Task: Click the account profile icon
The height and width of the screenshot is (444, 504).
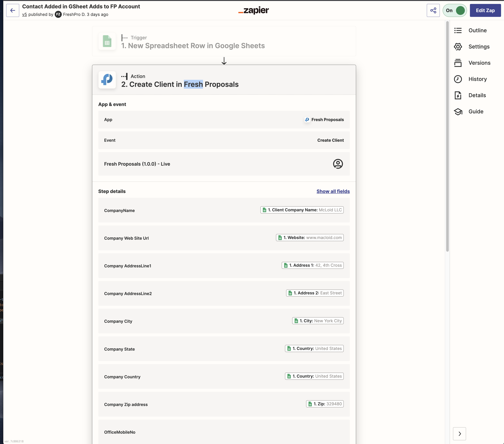Action: point(338,164)
